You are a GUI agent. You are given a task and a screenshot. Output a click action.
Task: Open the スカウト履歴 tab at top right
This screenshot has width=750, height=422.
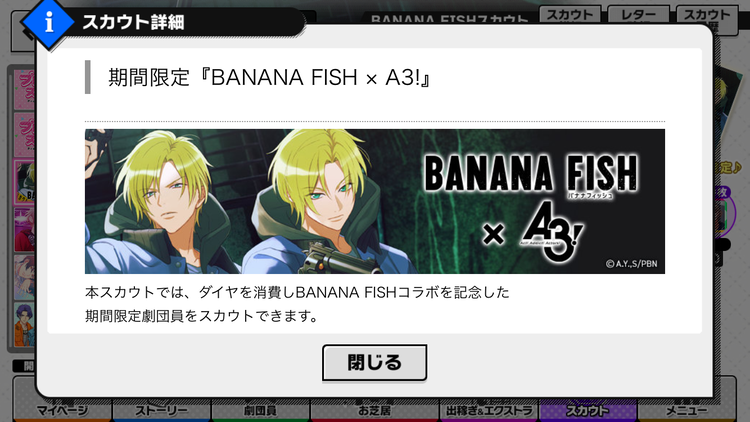pyautogui.click(x=707, y=18)
